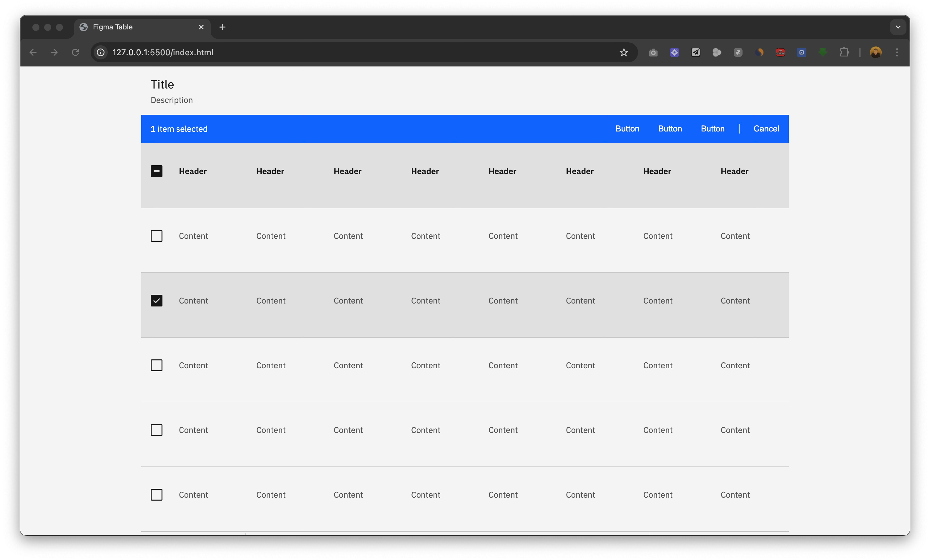Open the Chrome three-dot menu
Viewport: 930px width, 560px height.
click(x=897, y=52)
